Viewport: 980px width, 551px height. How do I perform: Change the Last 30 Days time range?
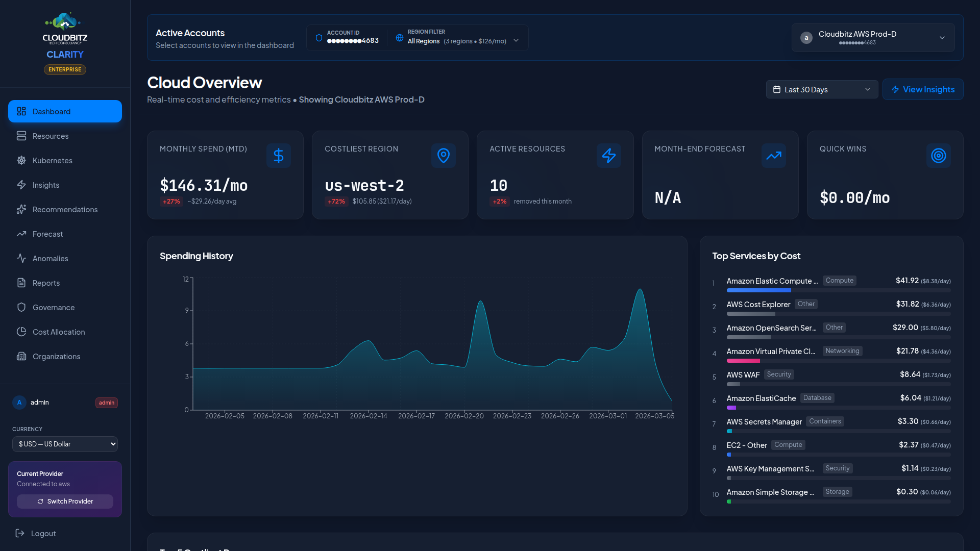822,89
